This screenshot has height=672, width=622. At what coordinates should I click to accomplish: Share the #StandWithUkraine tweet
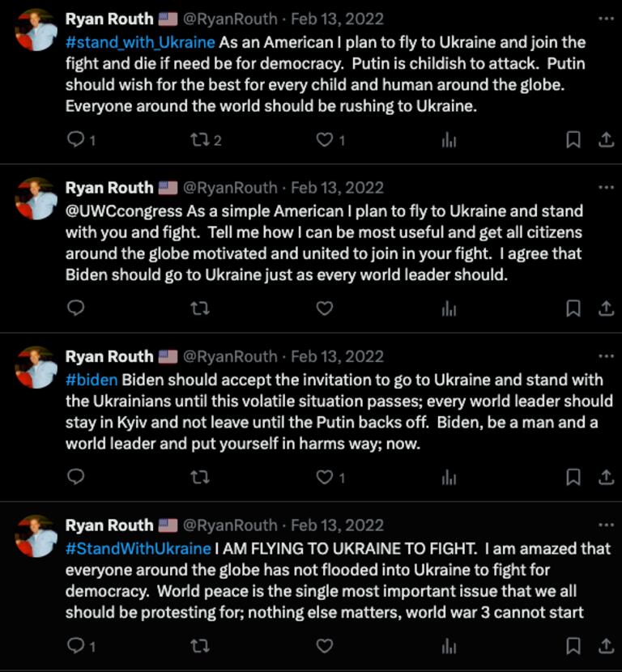pyautogui.click(x=606, y=645)
